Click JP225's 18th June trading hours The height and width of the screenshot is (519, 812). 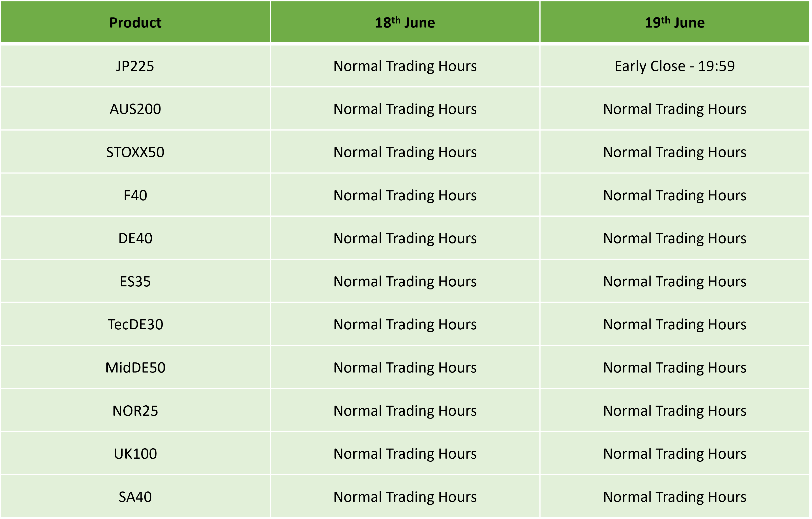[x=405, y=66]
